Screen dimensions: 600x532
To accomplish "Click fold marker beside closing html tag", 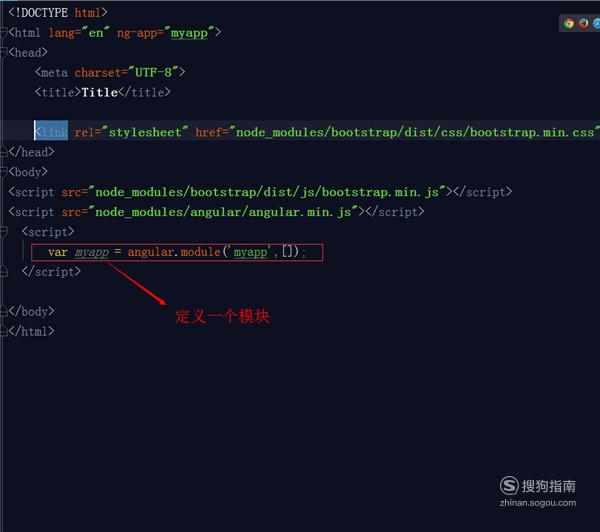I will point(3,331).
